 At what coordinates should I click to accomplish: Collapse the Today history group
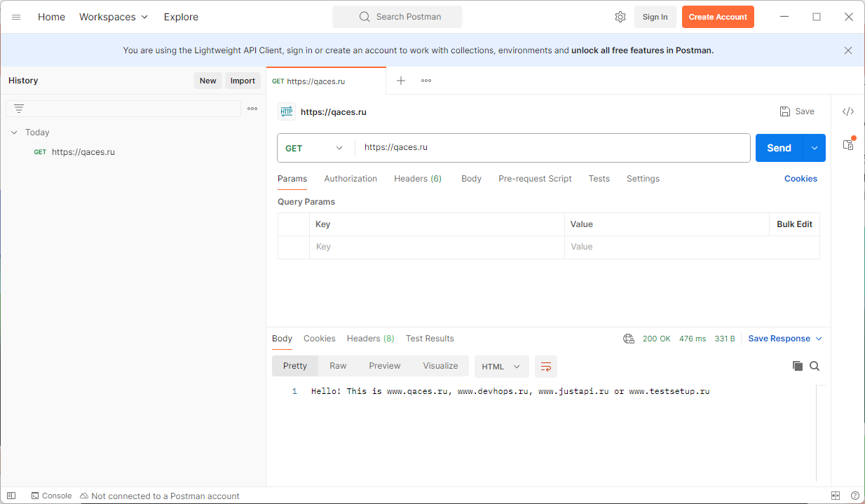point(14,132)
